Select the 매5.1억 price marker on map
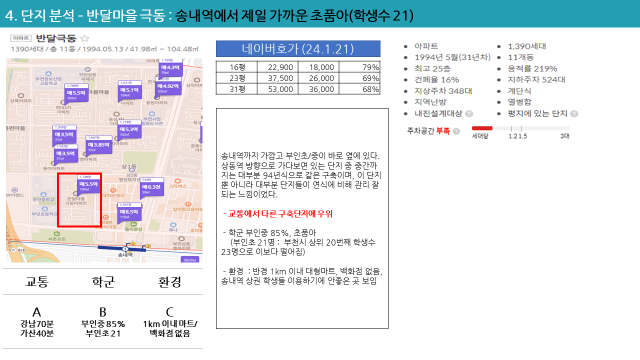The height and width of the screenshot is (360, 640). tap(130, 91)
